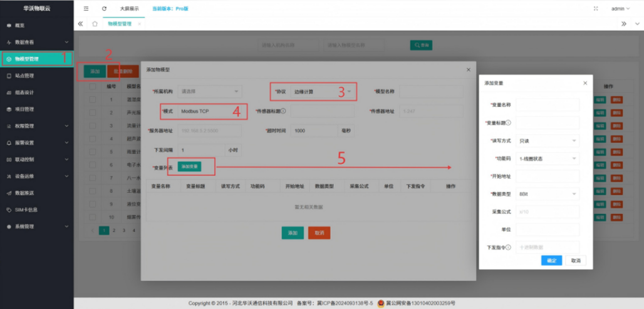Check the checkbox for row 7
The height and width of the screenshot is (309, 644).
point(93,178)
